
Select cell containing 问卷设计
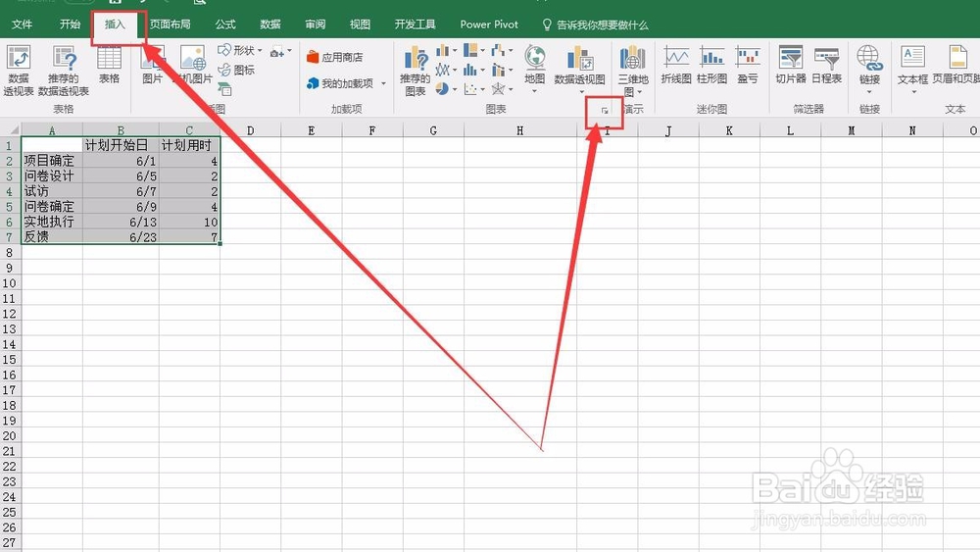pyautogui.click(x=52, y=176)
